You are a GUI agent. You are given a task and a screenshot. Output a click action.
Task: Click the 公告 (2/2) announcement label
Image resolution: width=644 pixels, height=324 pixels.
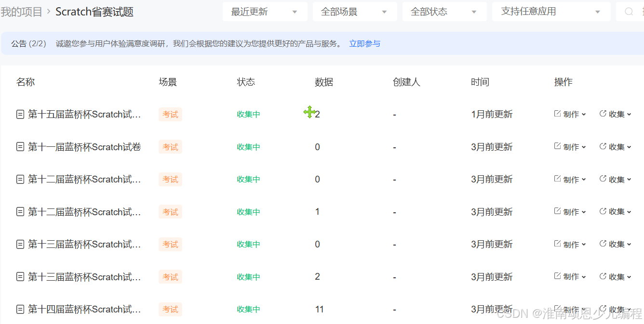(x=28, y=44)
